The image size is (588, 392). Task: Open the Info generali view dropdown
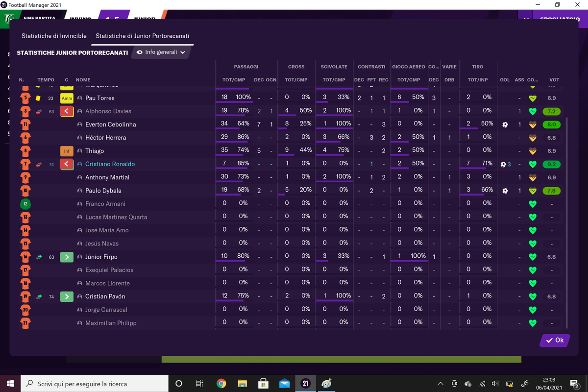[x=161, y=52]
